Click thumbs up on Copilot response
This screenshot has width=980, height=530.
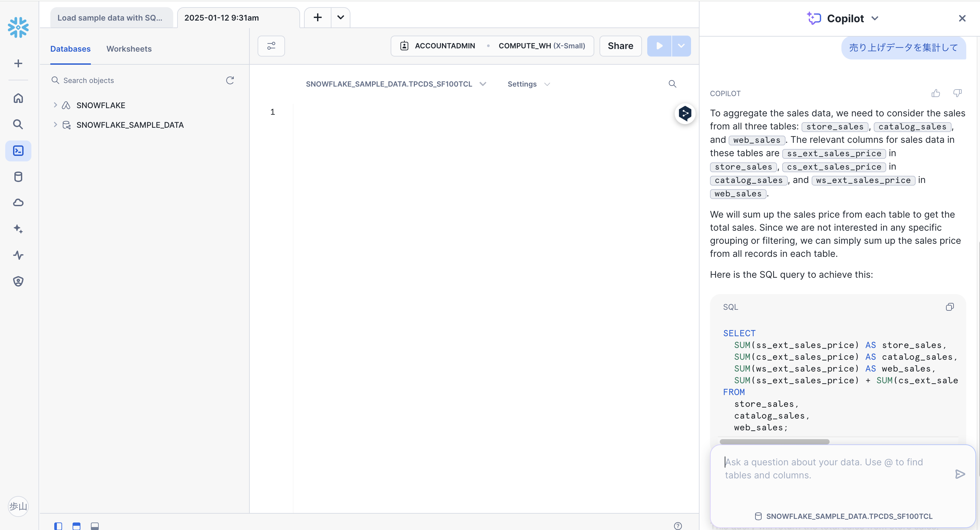936,93
